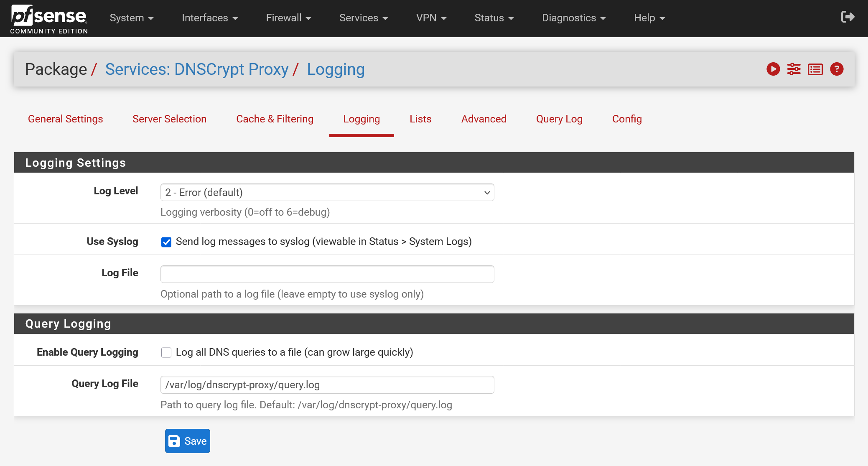Follow the Services: DNSCrypt Proxy breadcrumb link
The height and width of the screenshot is (466, 868).
(197, 69)
